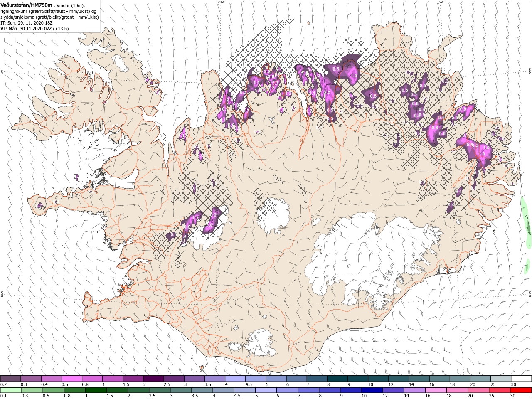Click the 9 label on the rain scale
This screenshot has height=399, width=532.
(341, 396)
